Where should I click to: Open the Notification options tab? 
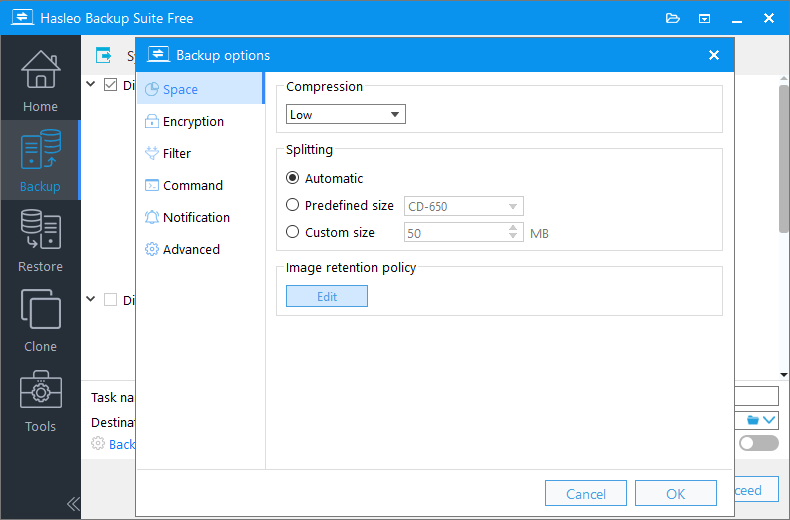click(x=196, y=217)
